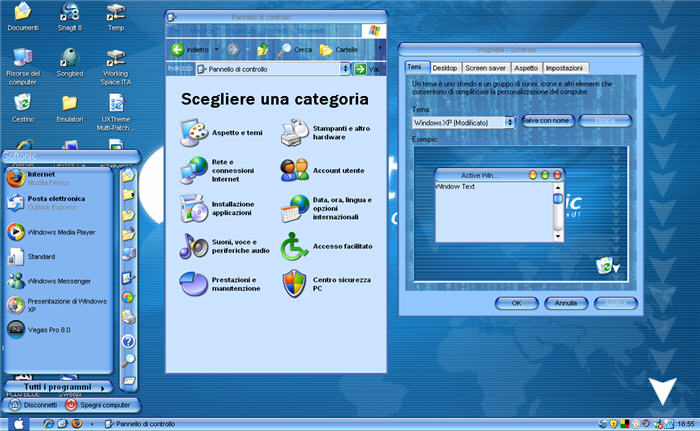Open the Cestino recycle bin
This screenshot has width=700, height=431.
coord(23,108)
